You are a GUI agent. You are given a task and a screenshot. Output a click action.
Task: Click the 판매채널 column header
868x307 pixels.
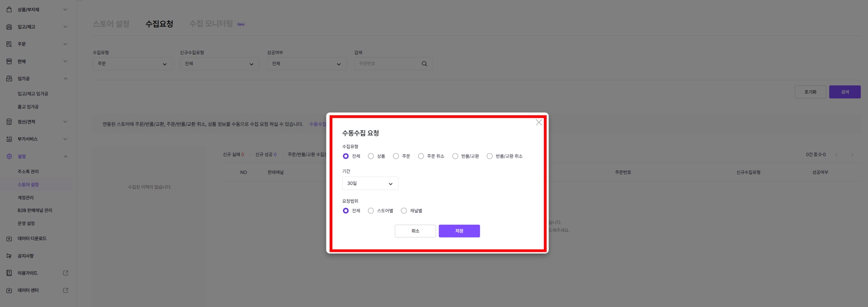point(276,172)
